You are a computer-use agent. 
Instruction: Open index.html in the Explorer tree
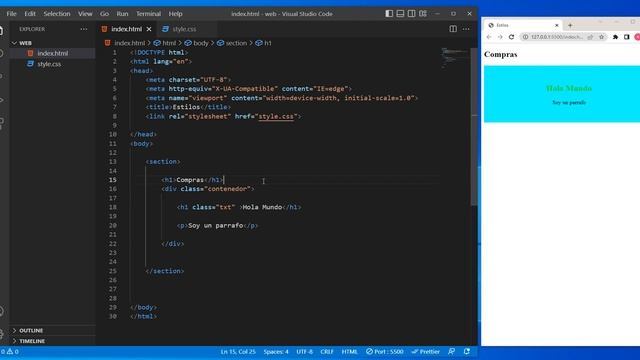(x=53, y=53)
